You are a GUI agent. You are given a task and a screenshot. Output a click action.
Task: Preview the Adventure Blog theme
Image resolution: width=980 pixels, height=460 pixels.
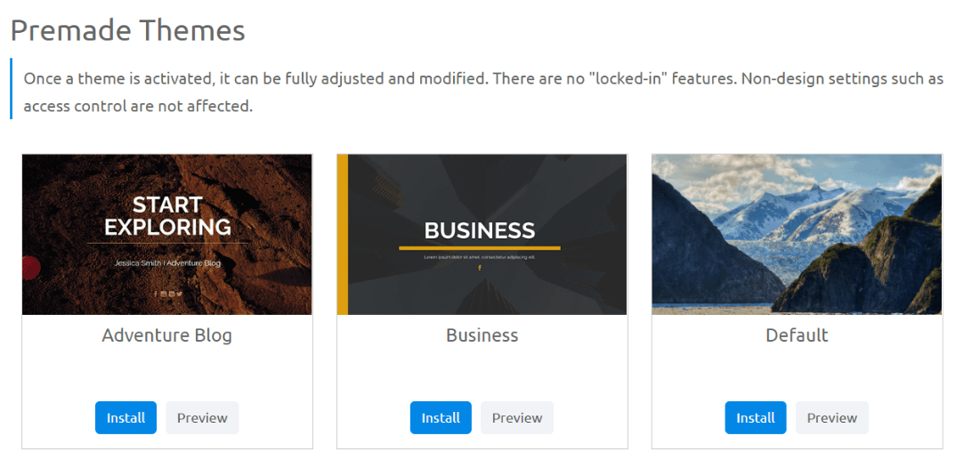point(202,417)
